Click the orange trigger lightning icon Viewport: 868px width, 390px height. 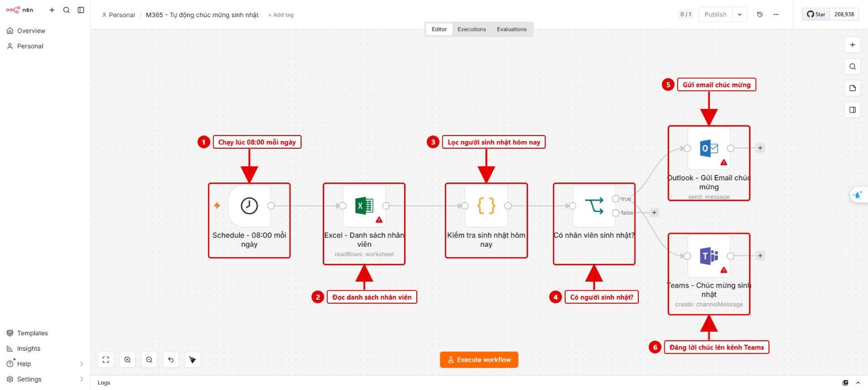click(x=217, y=206)
